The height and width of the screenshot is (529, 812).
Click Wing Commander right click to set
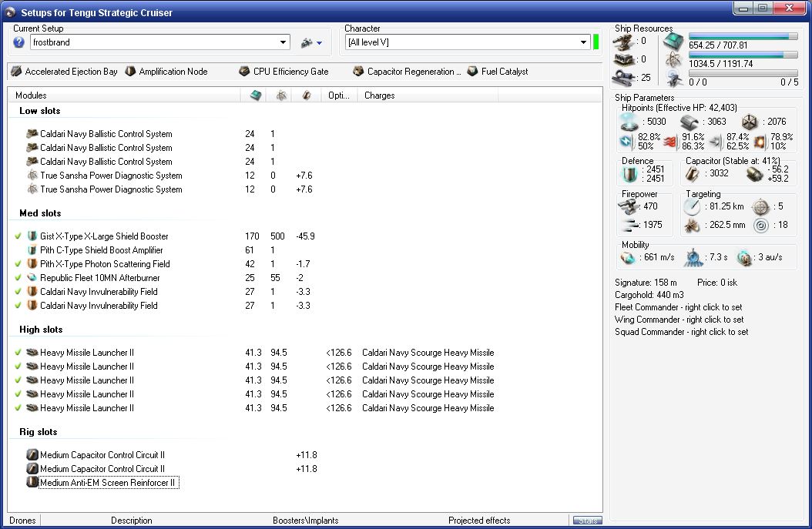(x=679, y=320)
